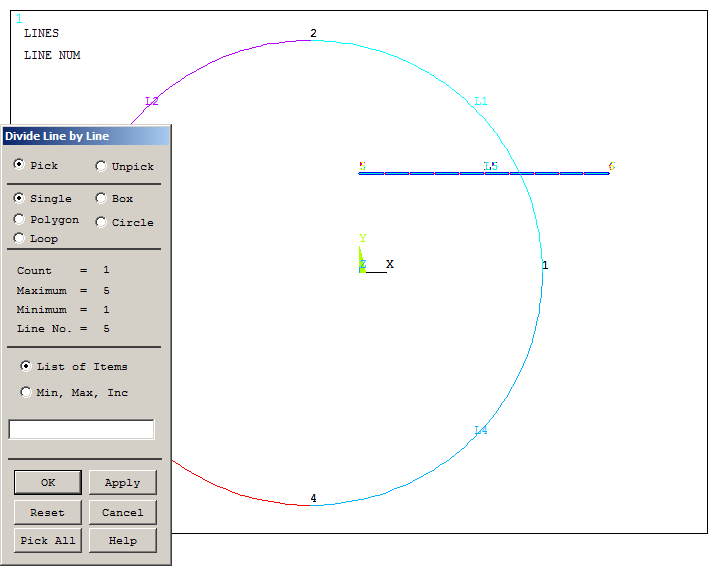Pick the L5 horizontal line label

pos(491,166)
